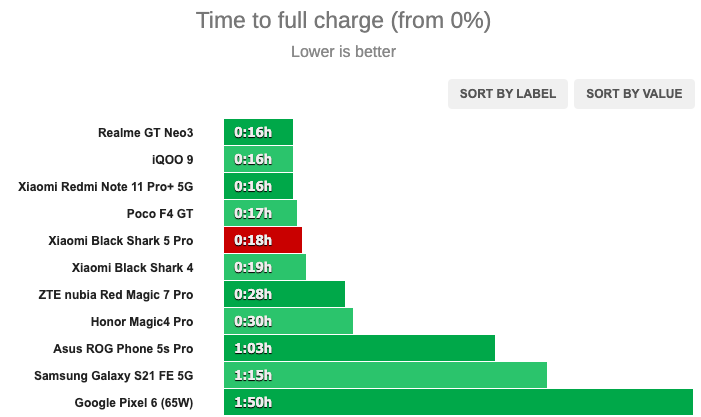The width and height of the screenshot is (701, 417).
Task: Select the Realme GT Neo3 bar
Action: tap(258, 132)
